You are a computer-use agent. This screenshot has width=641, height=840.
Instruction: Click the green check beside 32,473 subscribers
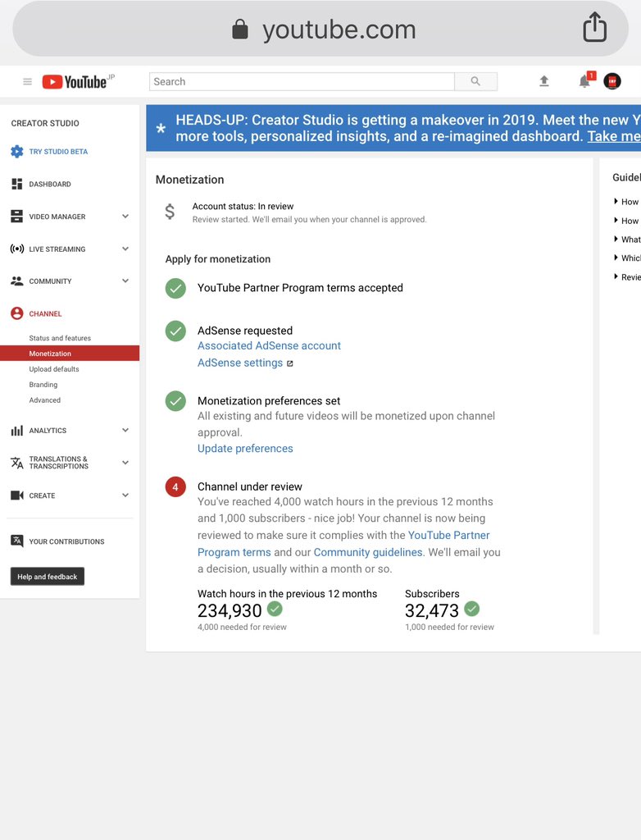point(472,609)
